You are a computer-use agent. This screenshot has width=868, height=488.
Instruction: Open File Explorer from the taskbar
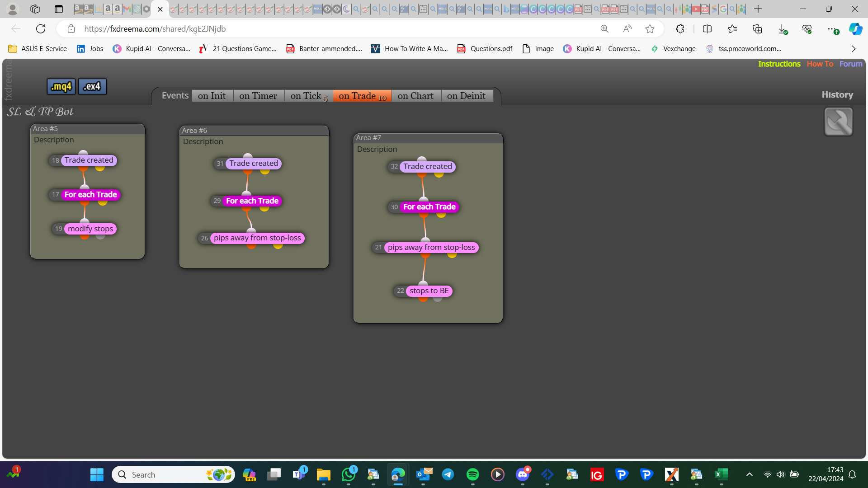click(323, 474)
